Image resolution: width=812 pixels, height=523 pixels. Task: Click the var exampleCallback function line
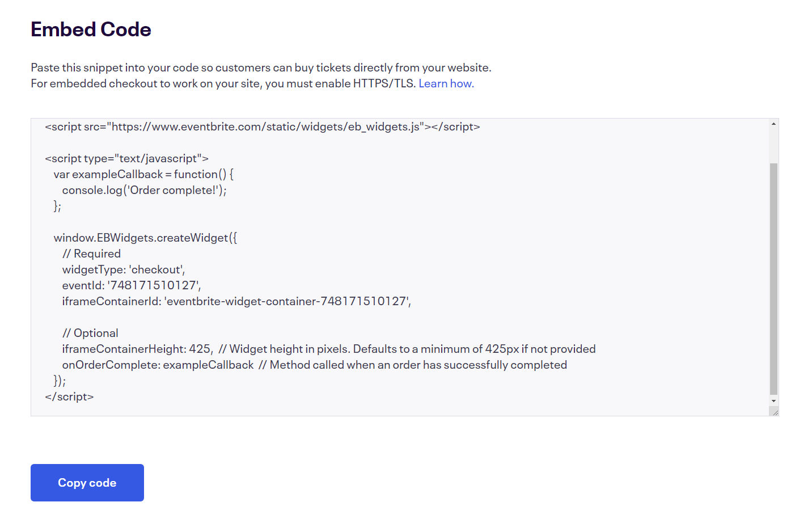[142, 174]
